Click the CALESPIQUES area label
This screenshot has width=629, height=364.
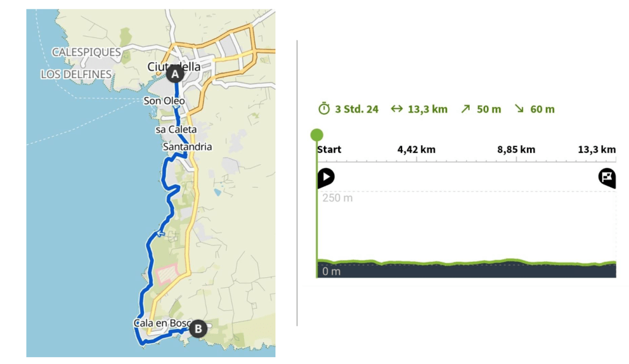[x=86, y=52]
